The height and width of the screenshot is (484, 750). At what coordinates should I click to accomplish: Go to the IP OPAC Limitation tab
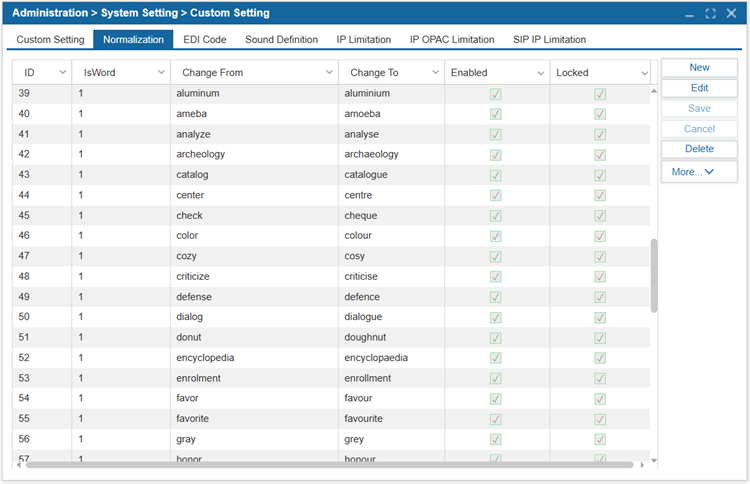(452, 40)
